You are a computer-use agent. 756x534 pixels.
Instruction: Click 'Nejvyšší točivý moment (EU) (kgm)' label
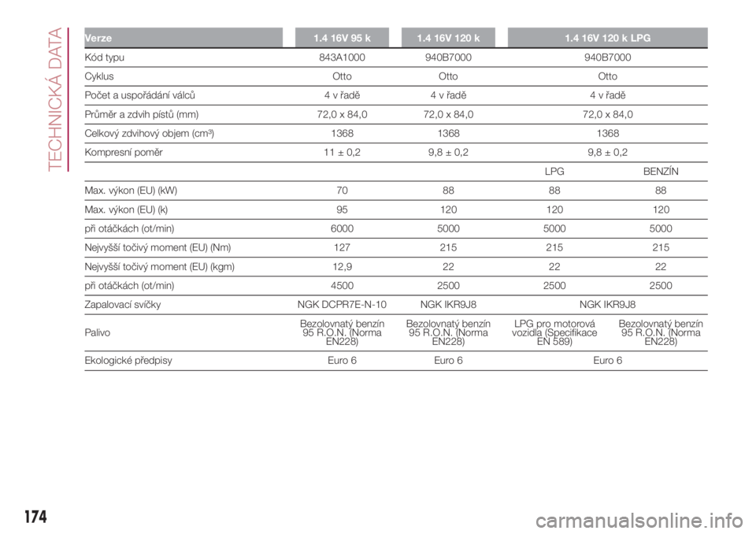pyautogui.click(x=160, y=267)
